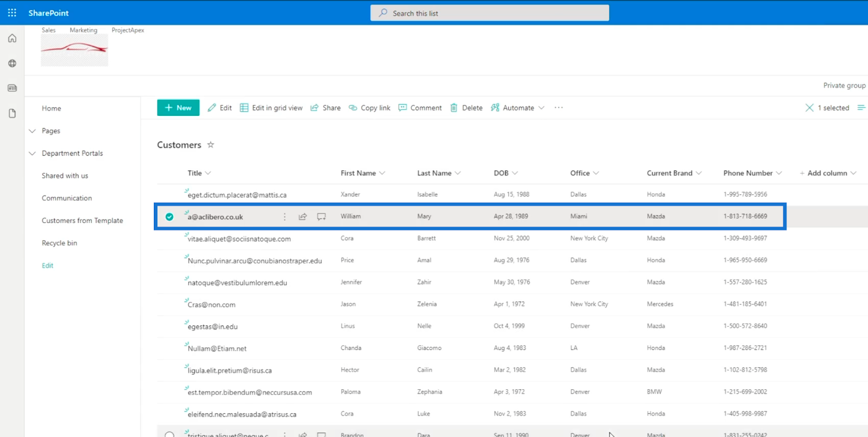
Task: Open My files page icon in left rail
Action: coord(12,113)
